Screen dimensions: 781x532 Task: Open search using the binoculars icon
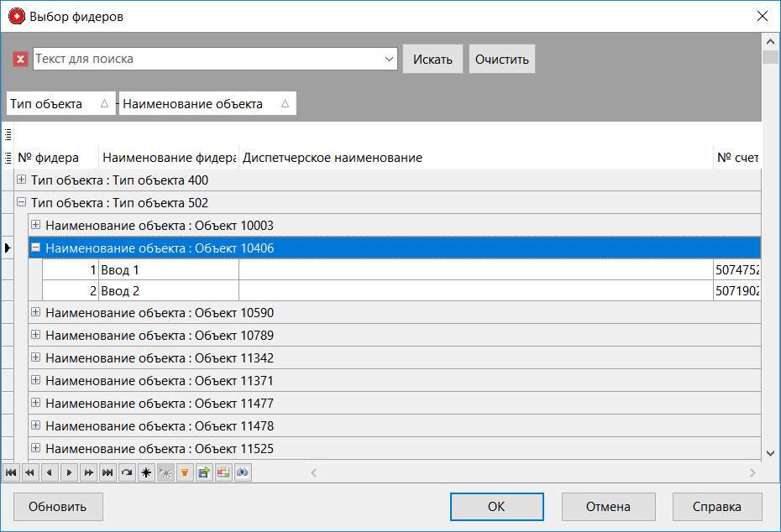coord(242,472)
